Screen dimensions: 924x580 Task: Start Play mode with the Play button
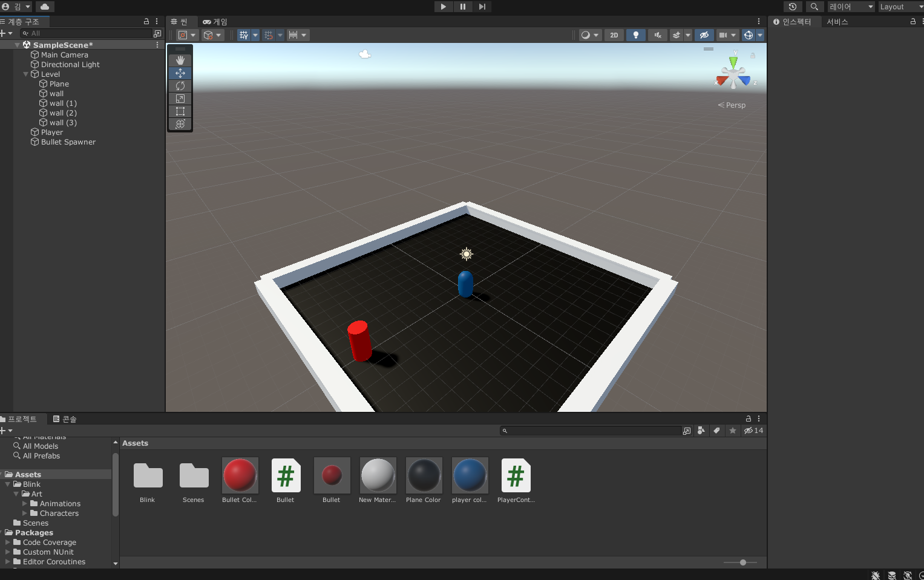pos(444,7)
